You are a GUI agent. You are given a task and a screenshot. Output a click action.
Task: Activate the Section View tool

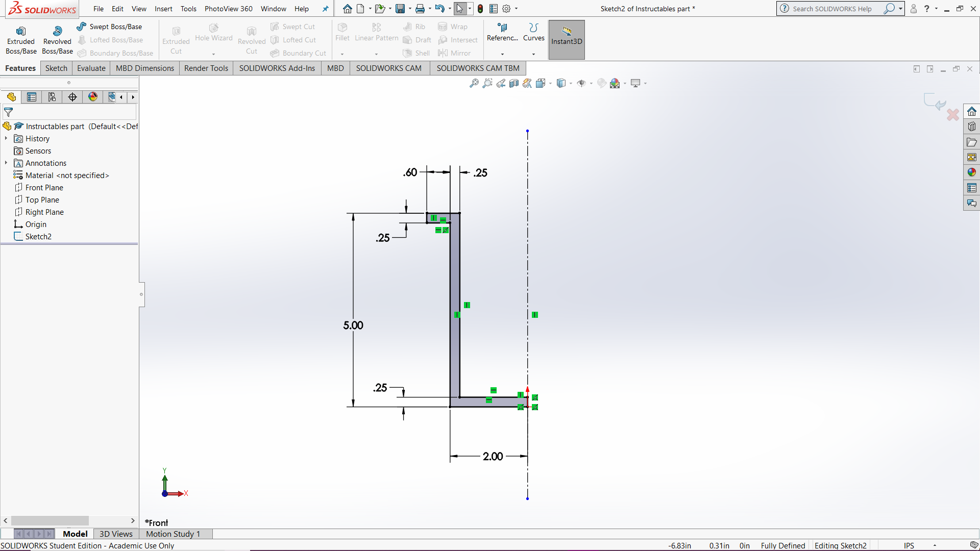514,83
